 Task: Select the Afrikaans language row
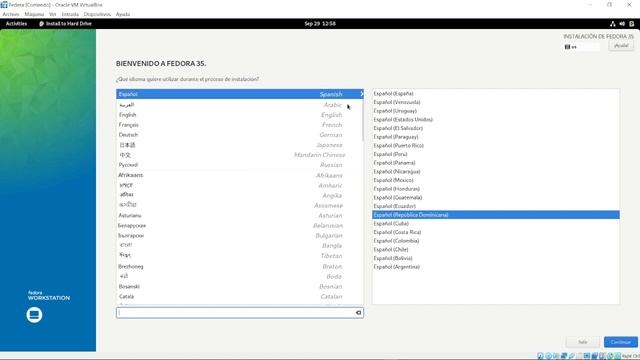240,175
